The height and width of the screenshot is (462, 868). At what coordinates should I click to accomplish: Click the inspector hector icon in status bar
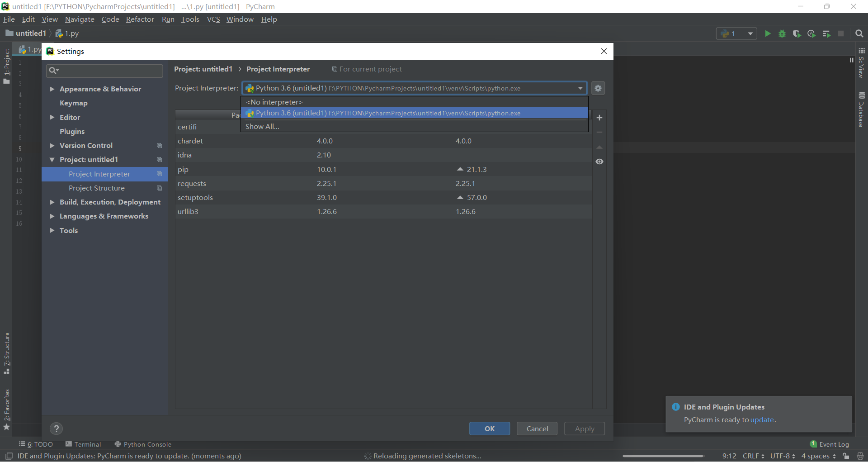(x=860, y=456)
